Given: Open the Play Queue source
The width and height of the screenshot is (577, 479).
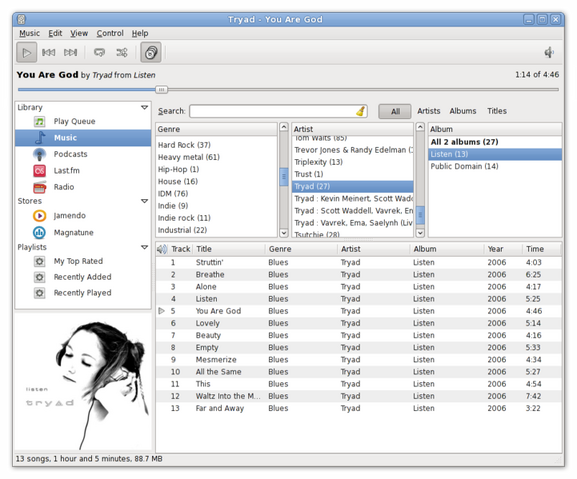Looking at the screenshot, I should [74, 121].
